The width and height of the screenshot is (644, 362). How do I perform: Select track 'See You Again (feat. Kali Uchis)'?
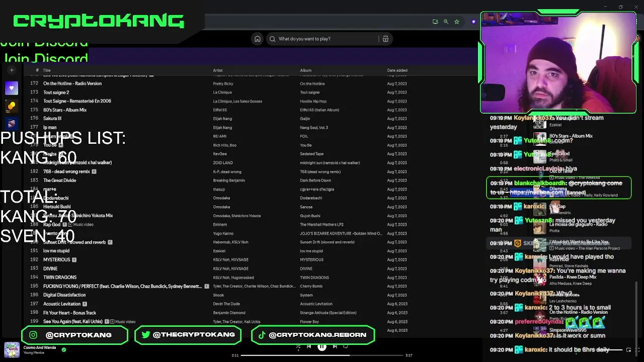click(73, 321)
